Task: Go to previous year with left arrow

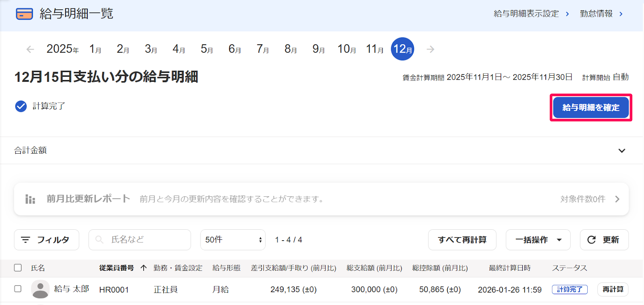Action: pyautogui.click(x=30, y=49)
